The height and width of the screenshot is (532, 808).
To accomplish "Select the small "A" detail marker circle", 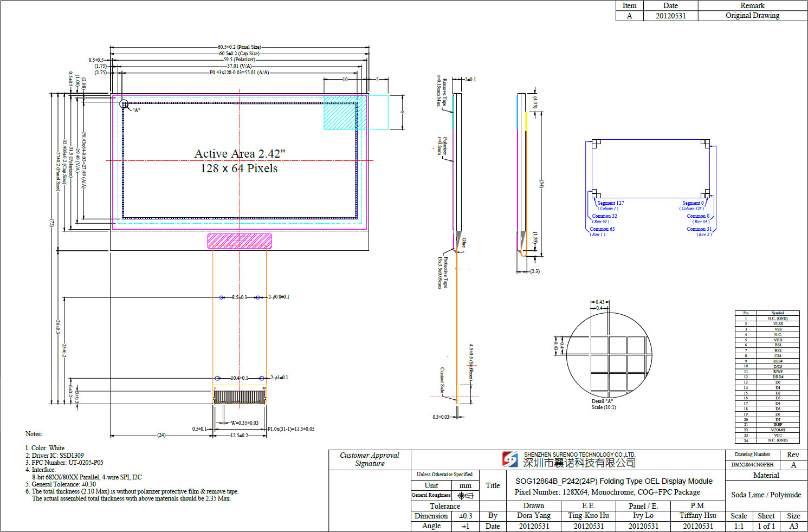I will [124, 103].
